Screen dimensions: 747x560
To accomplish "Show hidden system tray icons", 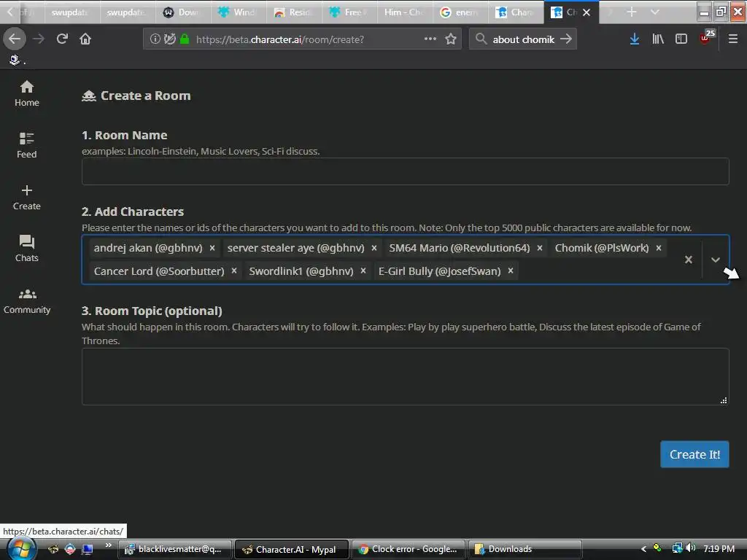I will [x=643, y=549].
